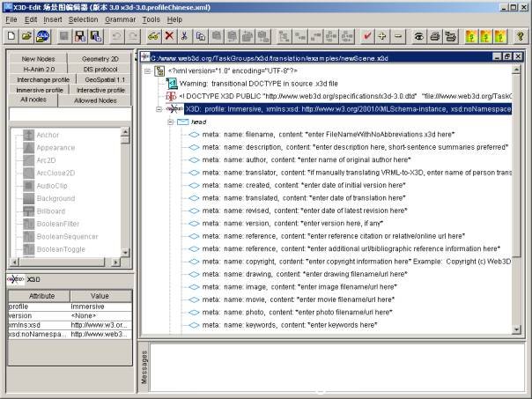
Task: Click the Value column header
Action: coord(100,296)
